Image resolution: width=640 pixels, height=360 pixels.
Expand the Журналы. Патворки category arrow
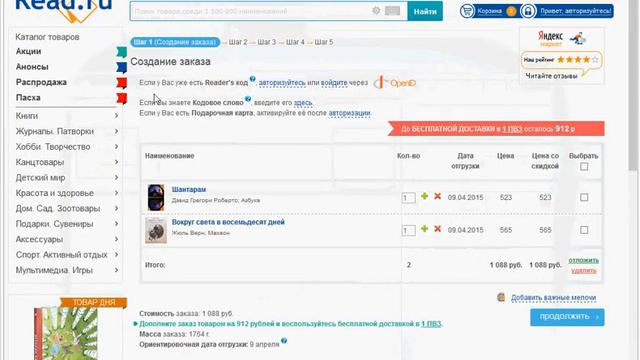pyautogui.click(x=116, y=131)
